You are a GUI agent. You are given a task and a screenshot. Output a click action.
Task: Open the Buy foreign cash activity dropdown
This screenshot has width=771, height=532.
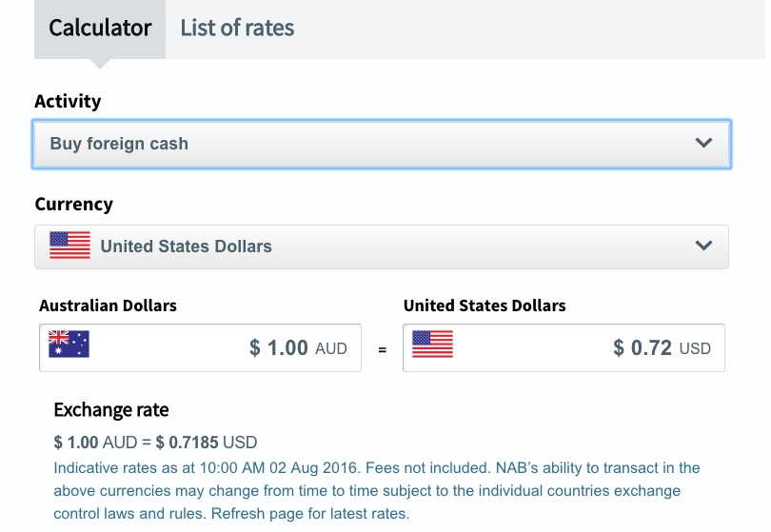click(382, 144)
